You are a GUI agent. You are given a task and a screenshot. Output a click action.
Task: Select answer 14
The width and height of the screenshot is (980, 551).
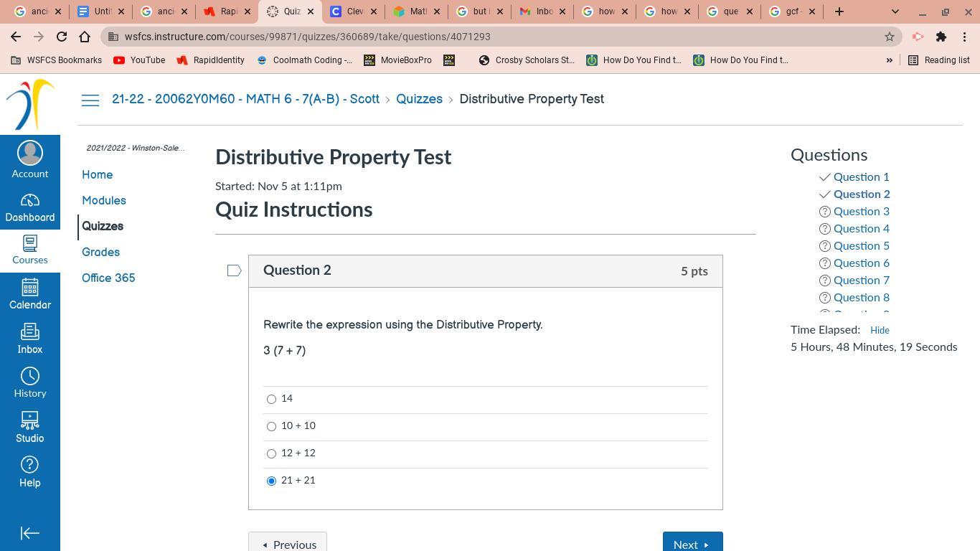271,400
